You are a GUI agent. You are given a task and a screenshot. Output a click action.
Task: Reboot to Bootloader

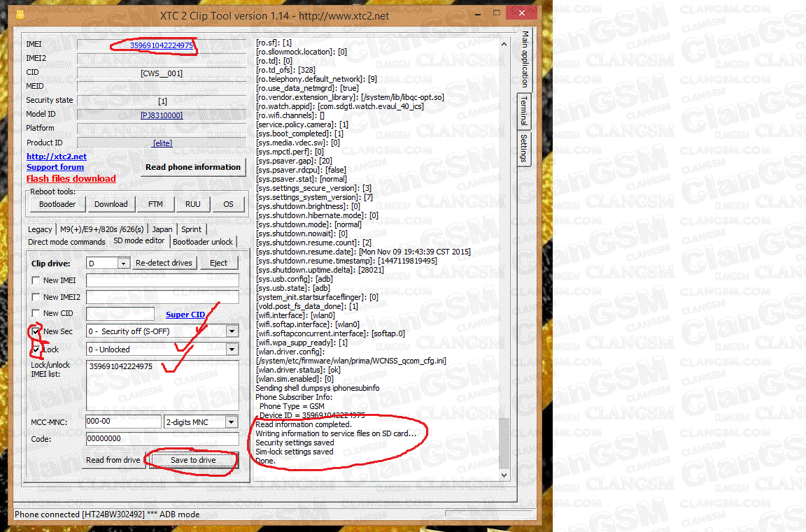57,204
